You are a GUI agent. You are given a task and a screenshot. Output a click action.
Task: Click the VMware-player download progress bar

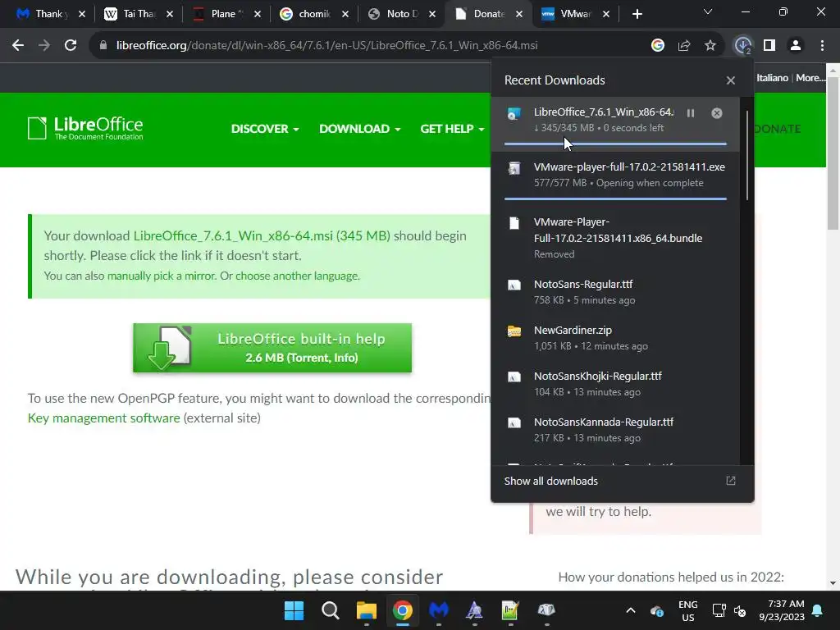tap(615, 199)
